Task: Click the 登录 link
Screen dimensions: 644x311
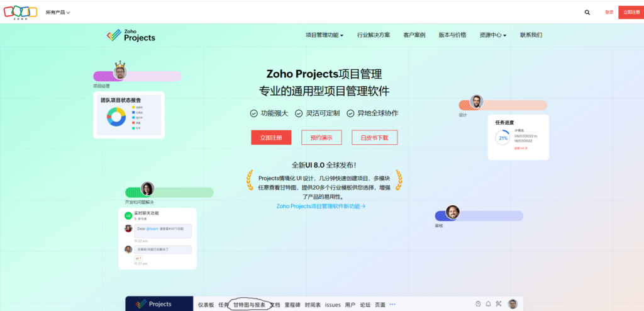Action: click(609, 13)
